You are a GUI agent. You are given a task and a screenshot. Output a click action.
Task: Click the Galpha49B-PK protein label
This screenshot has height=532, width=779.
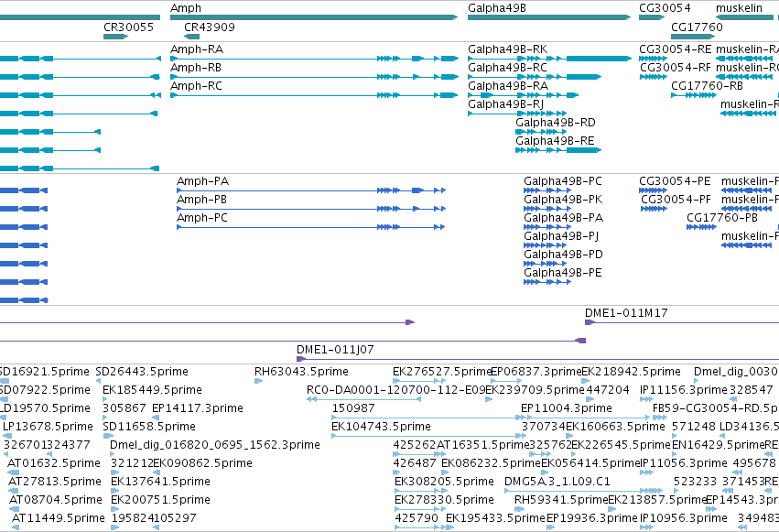[x=563, y=200]
